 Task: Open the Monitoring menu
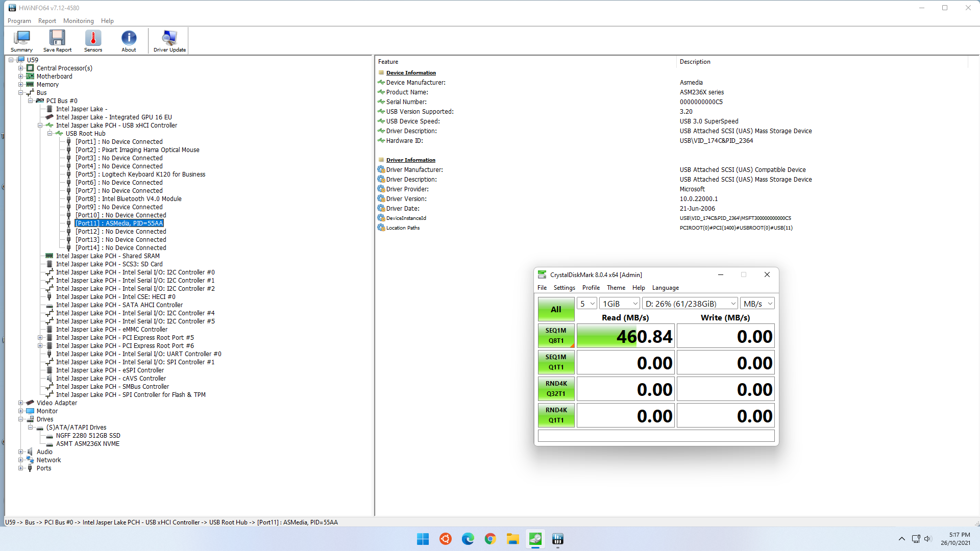(x=79, y=21)
